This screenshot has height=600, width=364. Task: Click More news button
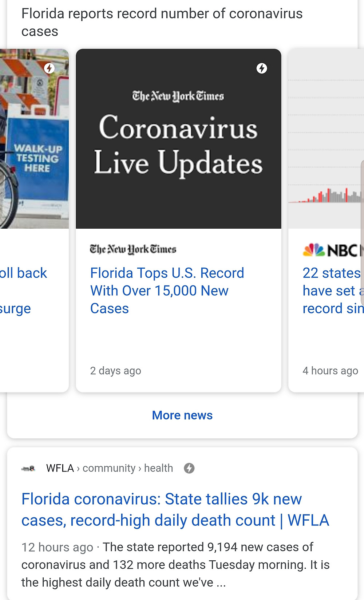(x=182, y=415)
